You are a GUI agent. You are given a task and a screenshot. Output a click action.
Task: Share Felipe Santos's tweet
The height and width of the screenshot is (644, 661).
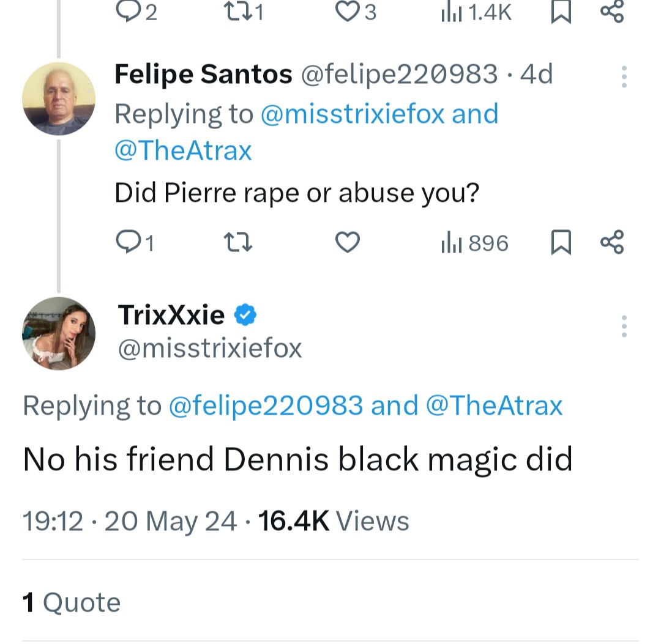[612, 243]
